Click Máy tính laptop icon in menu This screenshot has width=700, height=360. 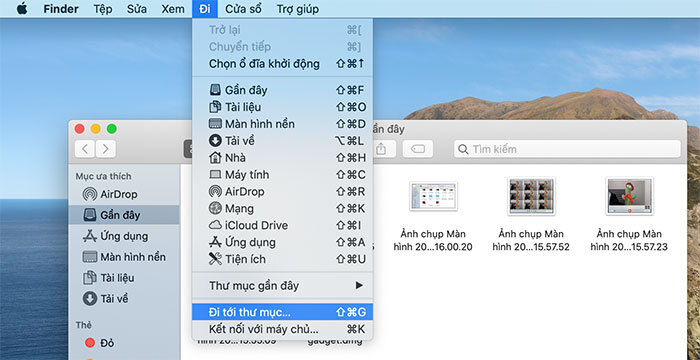215,175
